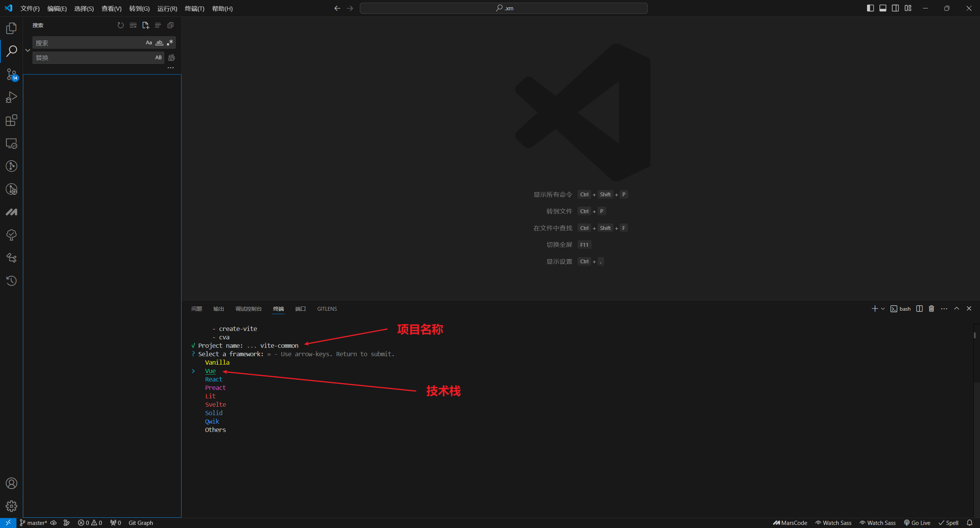Click the 搜索 search input field
The width and height of the screenshot is (980, 528).
tap(88, 43)
